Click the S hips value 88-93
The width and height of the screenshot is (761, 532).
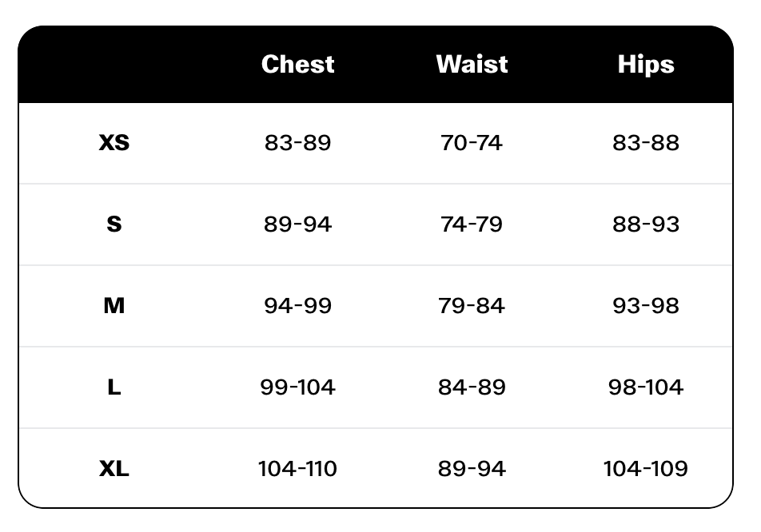point(645,224)
